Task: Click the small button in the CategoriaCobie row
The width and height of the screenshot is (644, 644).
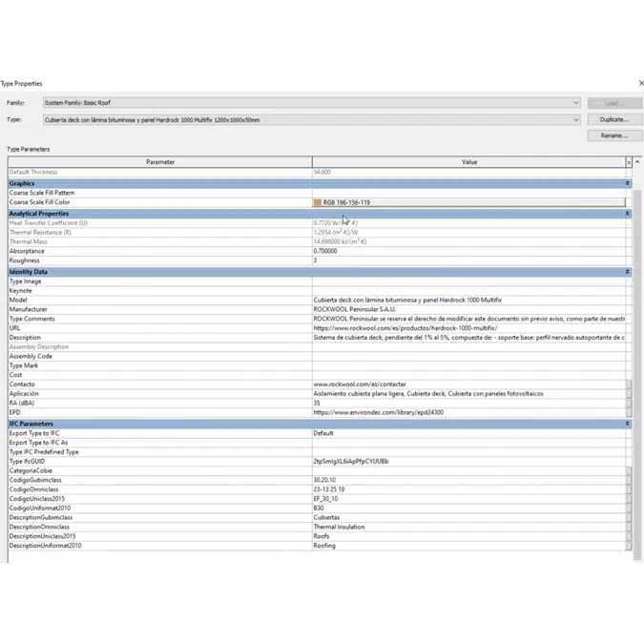Action: click(629, 470)
